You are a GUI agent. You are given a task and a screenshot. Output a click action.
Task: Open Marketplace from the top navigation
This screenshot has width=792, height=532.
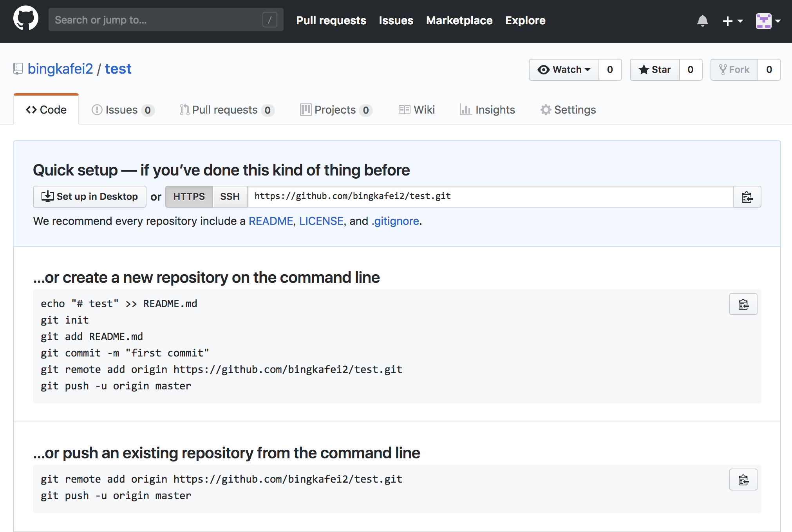[459, 20]
